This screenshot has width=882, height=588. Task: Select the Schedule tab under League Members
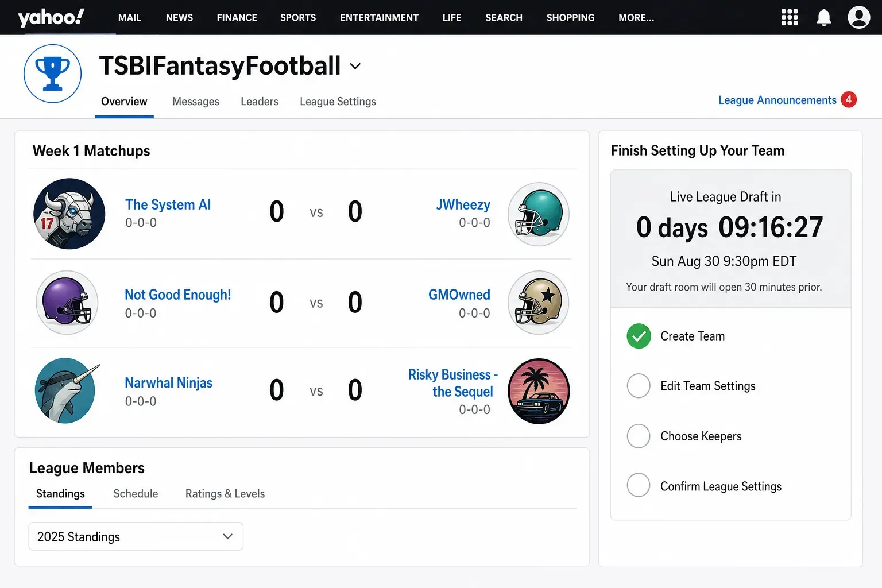pyautogui.click(x=136, y=494)
